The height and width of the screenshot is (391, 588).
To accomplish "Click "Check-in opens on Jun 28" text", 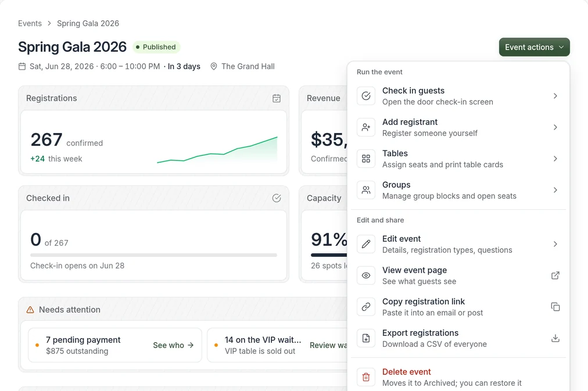I will click(x=77, y=266).
